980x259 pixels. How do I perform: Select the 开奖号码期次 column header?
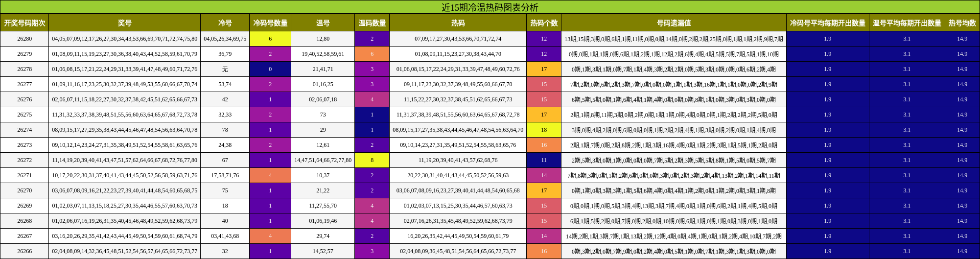[x=24, y=23]
